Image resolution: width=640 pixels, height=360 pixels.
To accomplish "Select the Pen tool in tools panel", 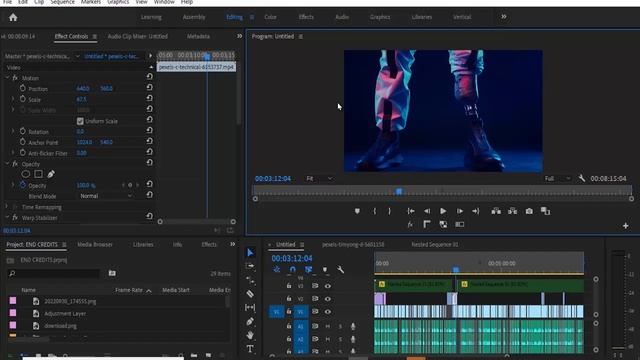I will 250,321.
